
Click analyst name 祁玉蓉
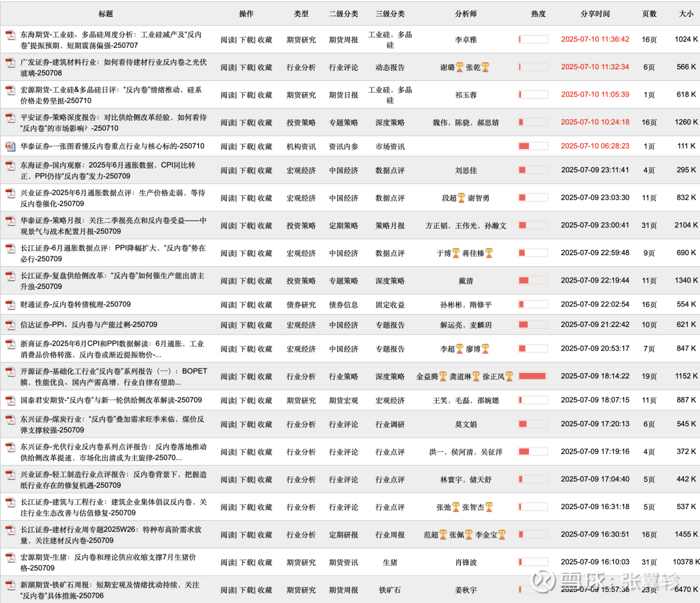[465, 95]
